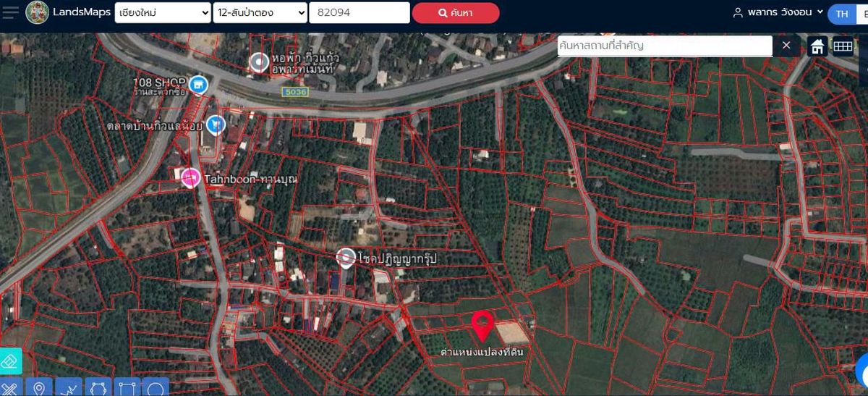Select the location pin marker tool
Image resolution: width=868 pixels, height=396 pixels.
tap(40, 388)
